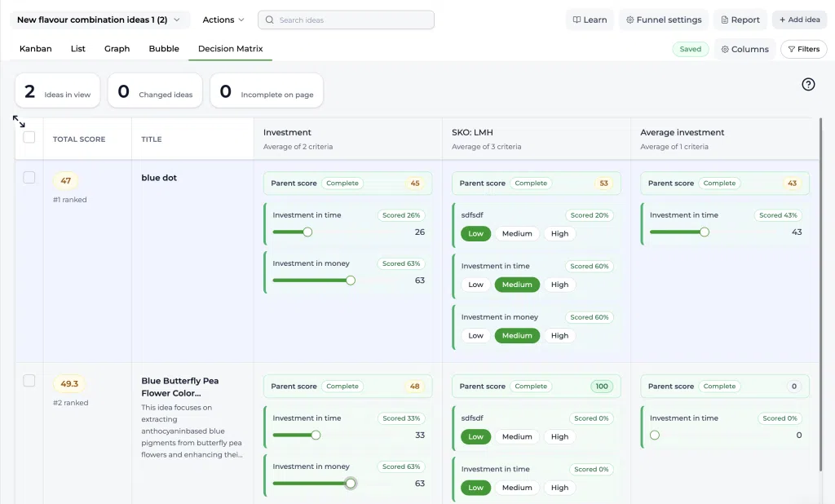Click Blue Butterfly Investment in time slider at 33

click(316, 435)
